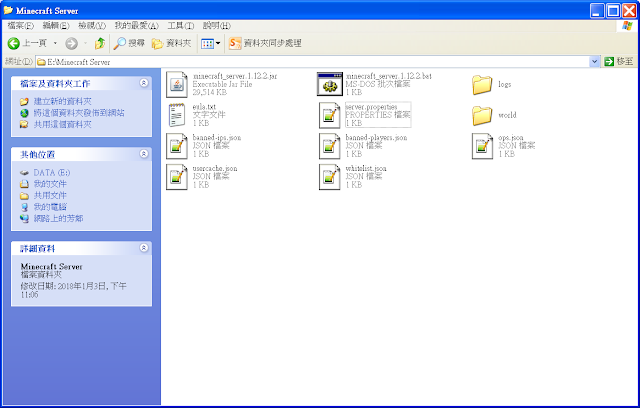Select the file name ops.json text
The width and height of the screenshot is (640, 408).
coord(511,137)
